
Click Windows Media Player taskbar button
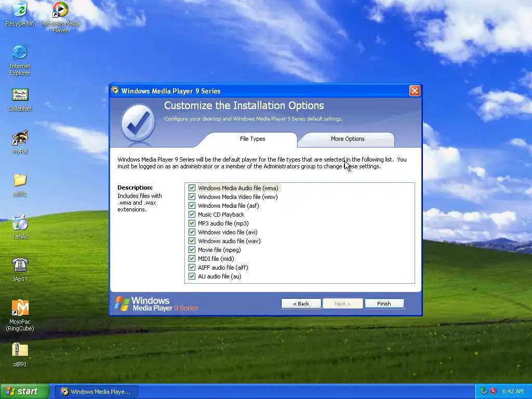click(x=97, y=392)
